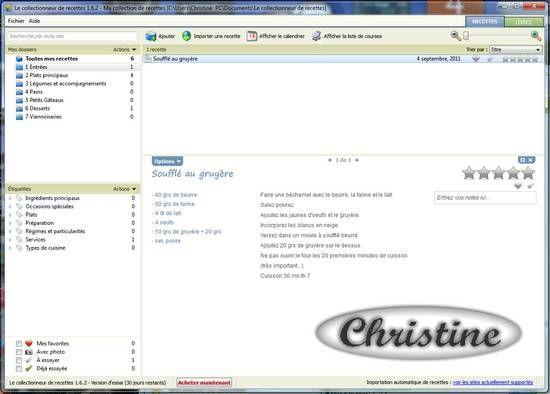Click the zoom slider handle
Screen dimensions: 550x394
coord(466,35)
